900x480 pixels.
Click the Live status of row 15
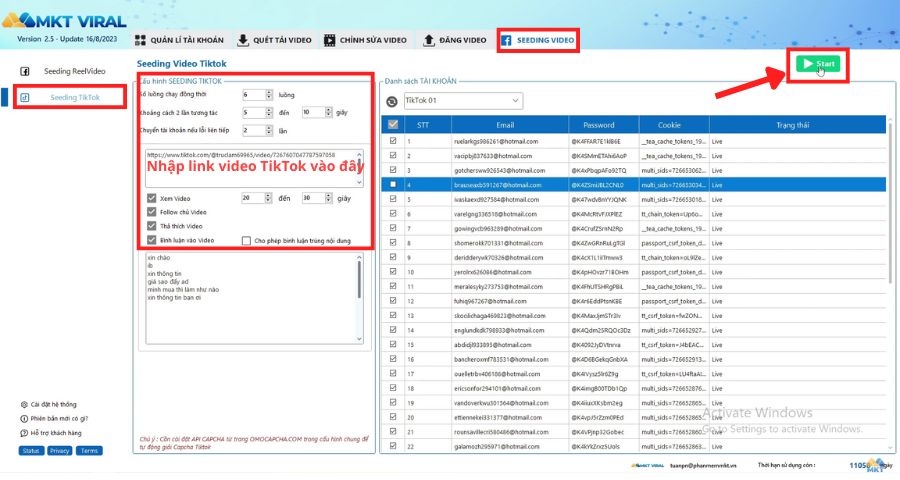pyautogui.click(x=717, y=344)
